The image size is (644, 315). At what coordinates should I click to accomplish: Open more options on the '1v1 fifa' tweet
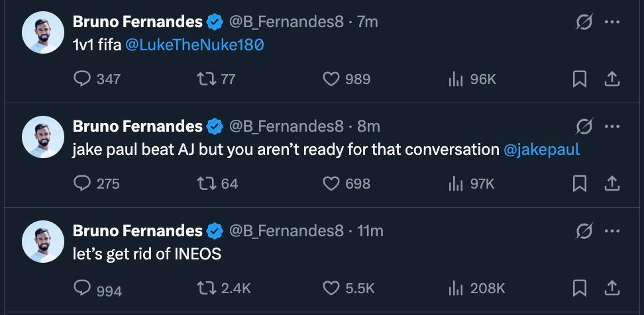click(x=612, y=22)
